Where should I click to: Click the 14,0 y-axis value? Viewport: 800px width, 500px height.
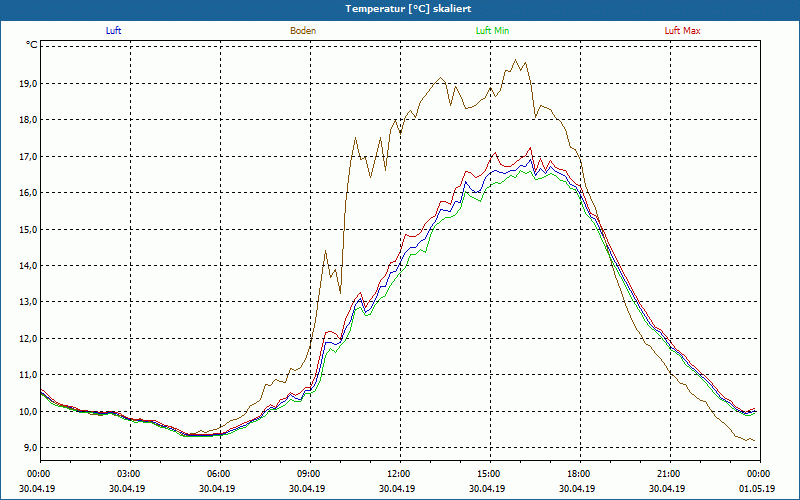click(28, 266)
